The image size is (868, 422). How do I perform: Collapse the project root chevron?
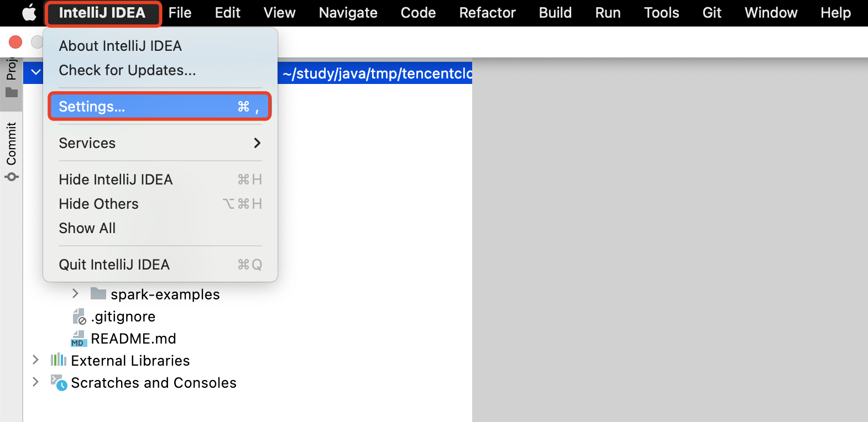click(x=36, y=72)
